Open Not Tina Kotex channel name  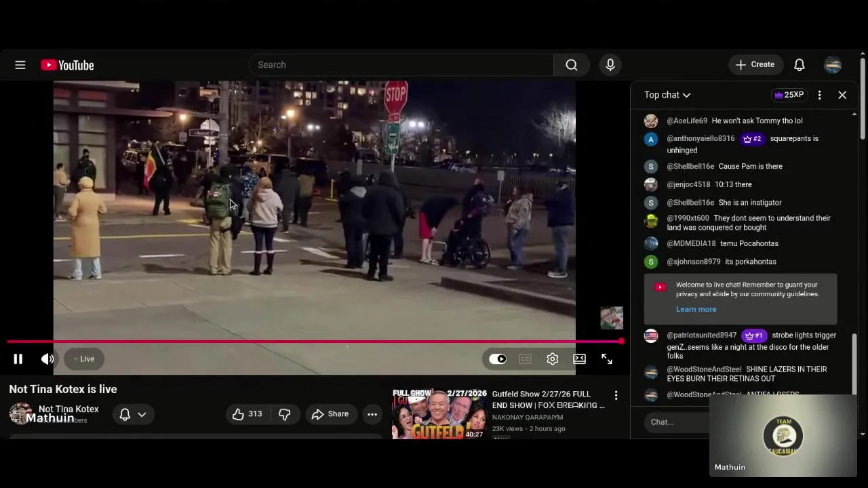click(68, 409)
